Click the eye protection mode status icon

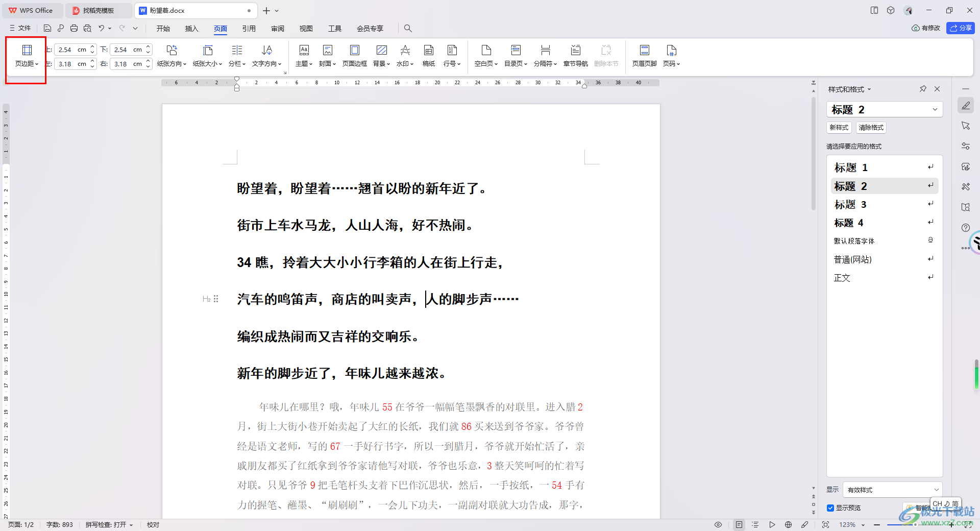click(718, 525)
